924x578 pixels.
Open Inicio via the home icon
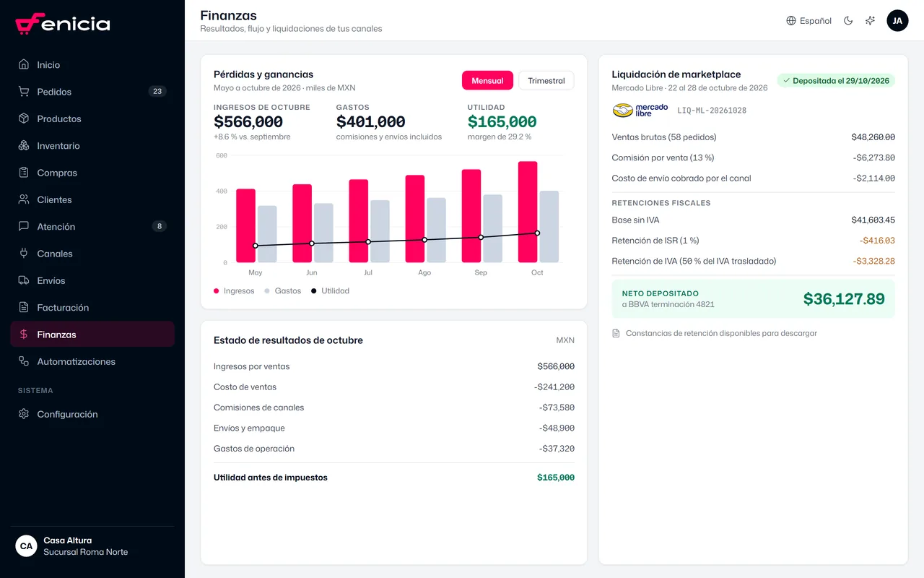coord(24,64)
